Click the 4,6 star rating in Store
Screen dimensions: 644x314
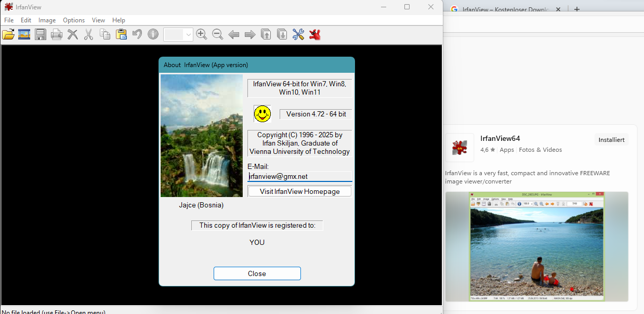point(488,150)
